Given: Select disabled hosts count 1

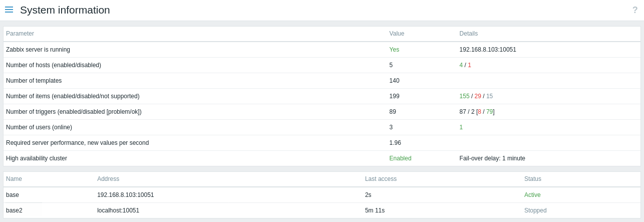Looking at the screenshot, I should [469, 65].
